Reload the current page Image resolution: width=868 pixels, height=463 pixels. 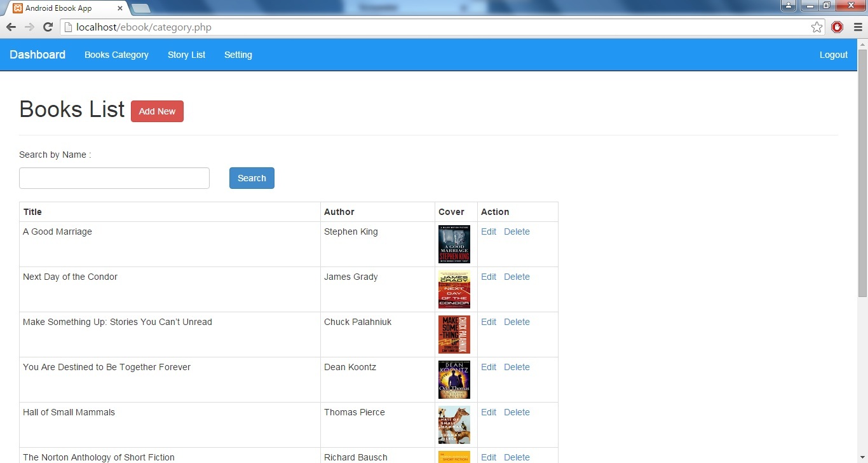48,27
